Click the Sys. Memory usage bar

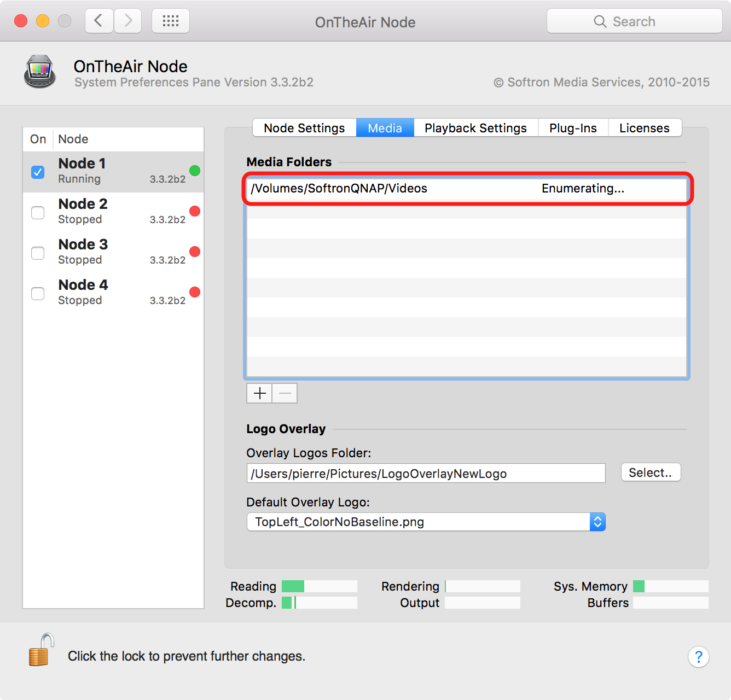pos(671,586)
